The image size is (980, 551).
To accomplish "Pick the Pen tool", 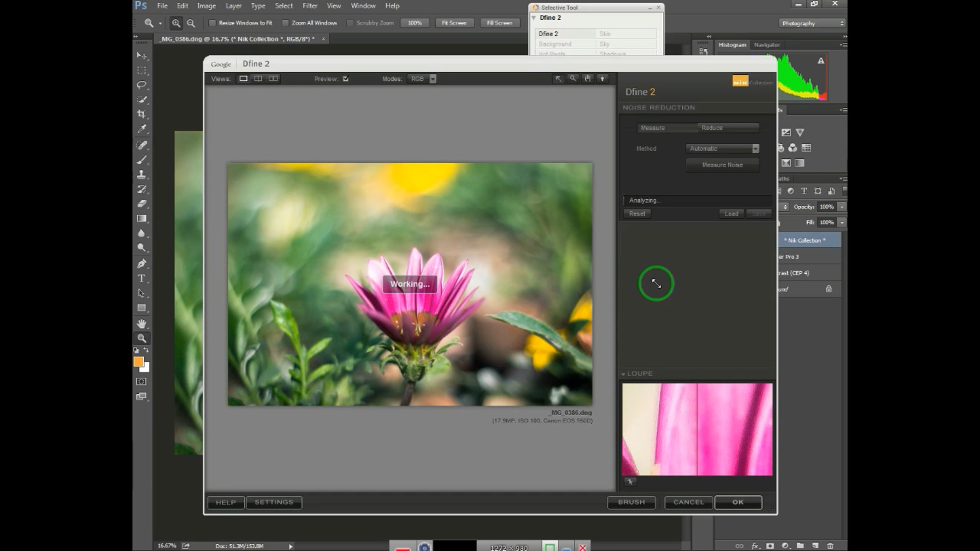I will point(141,264).
